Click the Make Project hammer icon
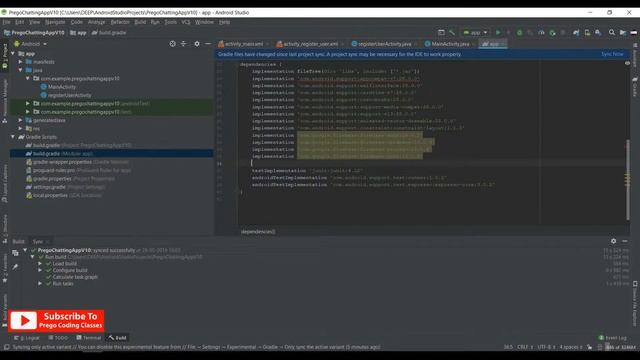 coord(452,33)
